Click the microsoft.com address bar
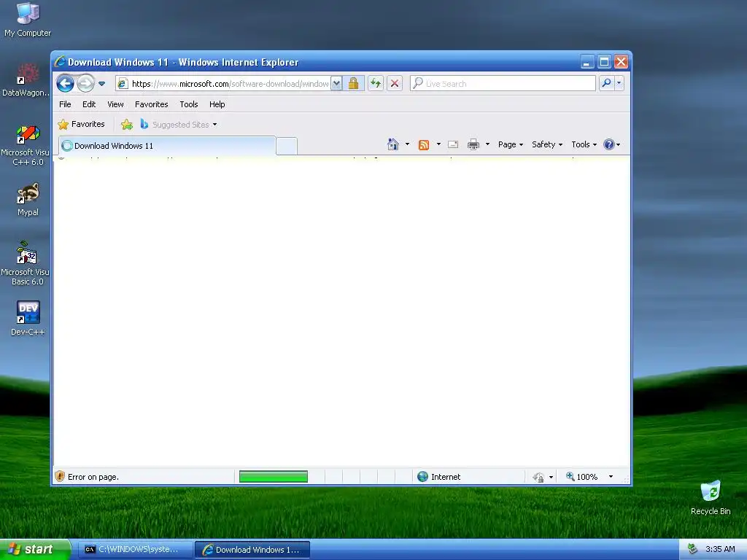The height and width of the screenshot is (560, 747). pos(223,84)
